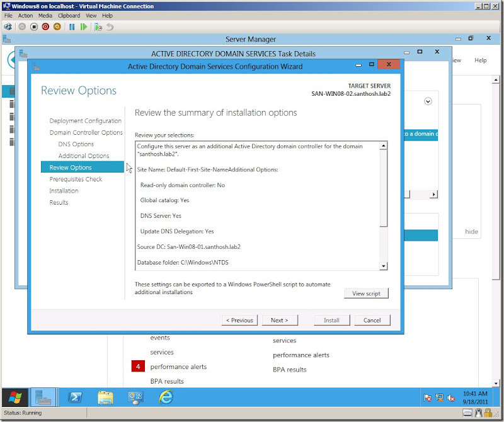Click the up arrow of selections scrollbar
504x422 pixels.
point(383,146)
